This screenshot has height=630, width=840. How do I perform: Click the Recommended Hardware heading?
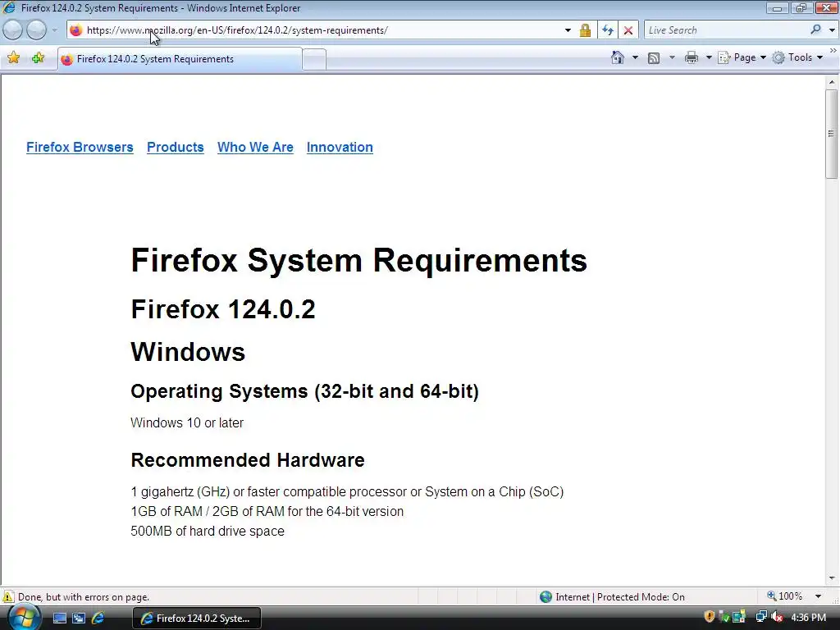(x=248, y=460)
